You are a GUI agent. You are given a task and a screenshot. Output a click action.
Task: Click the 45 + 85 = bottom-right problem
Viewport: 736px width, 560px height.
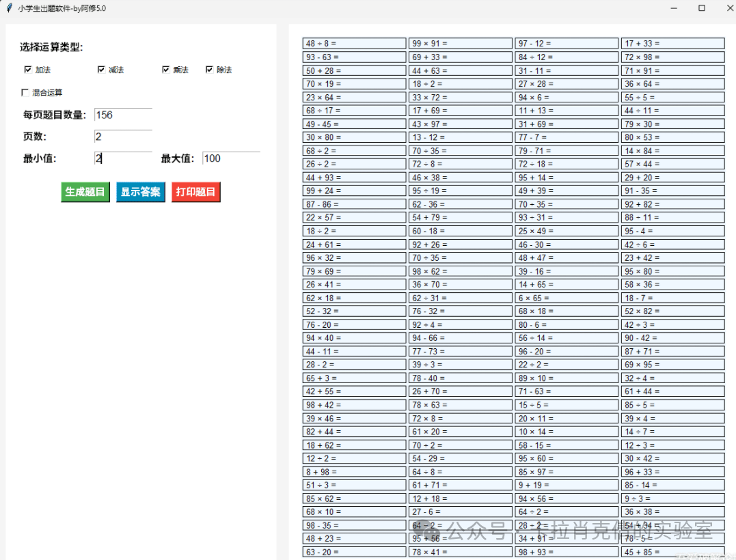click(672, 552)
